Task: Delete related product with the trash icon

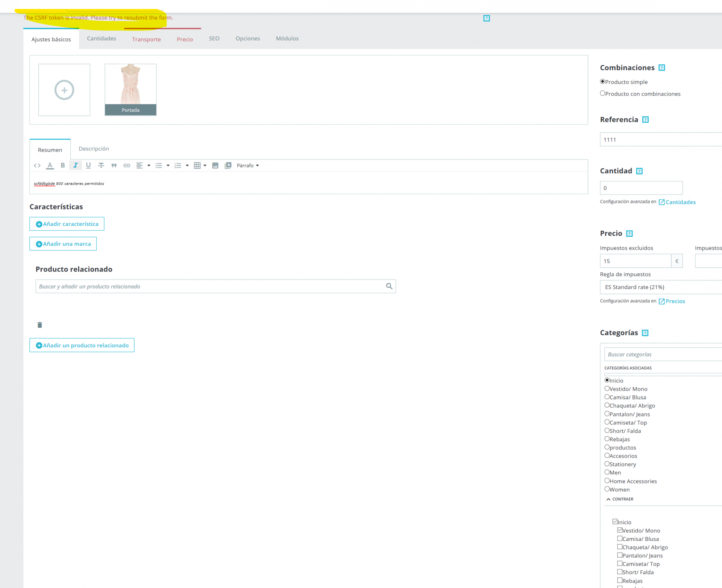Action: pyautogui.click(x=39, y=325)
